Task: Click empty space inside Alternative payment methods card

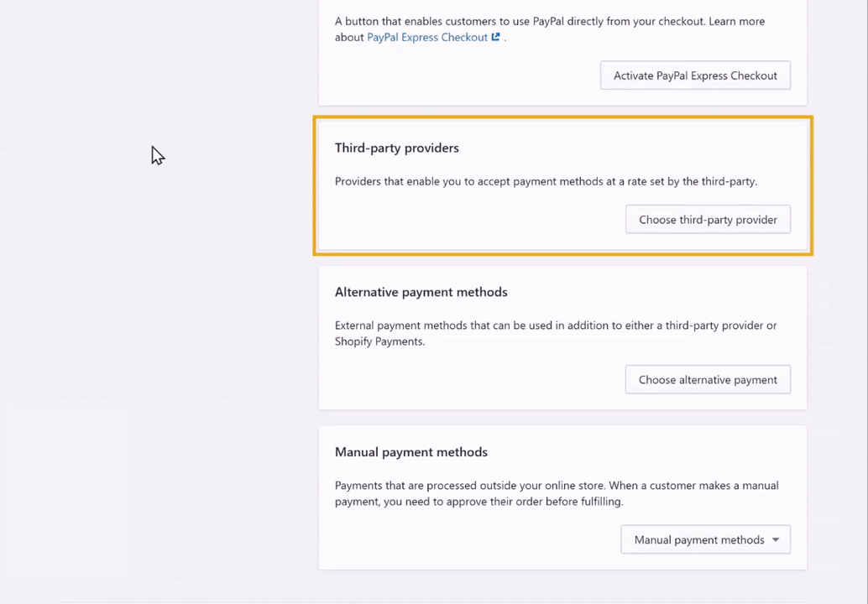Action: coord(471,379)
